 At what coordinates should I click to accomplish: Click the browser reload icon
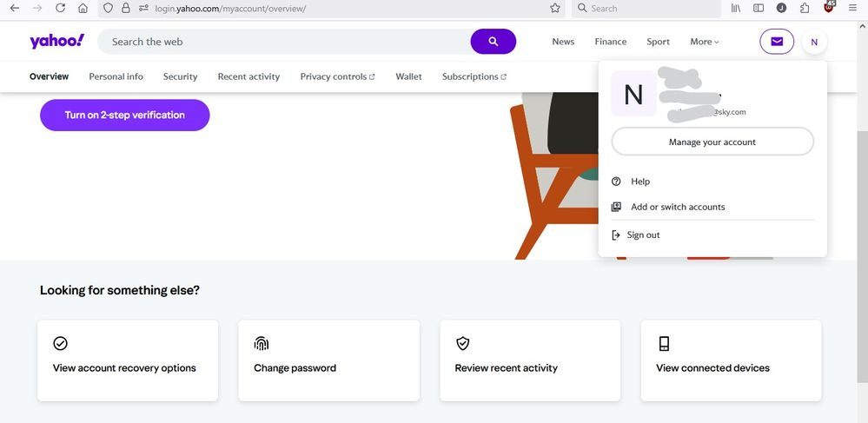click(x=60, y=8)
